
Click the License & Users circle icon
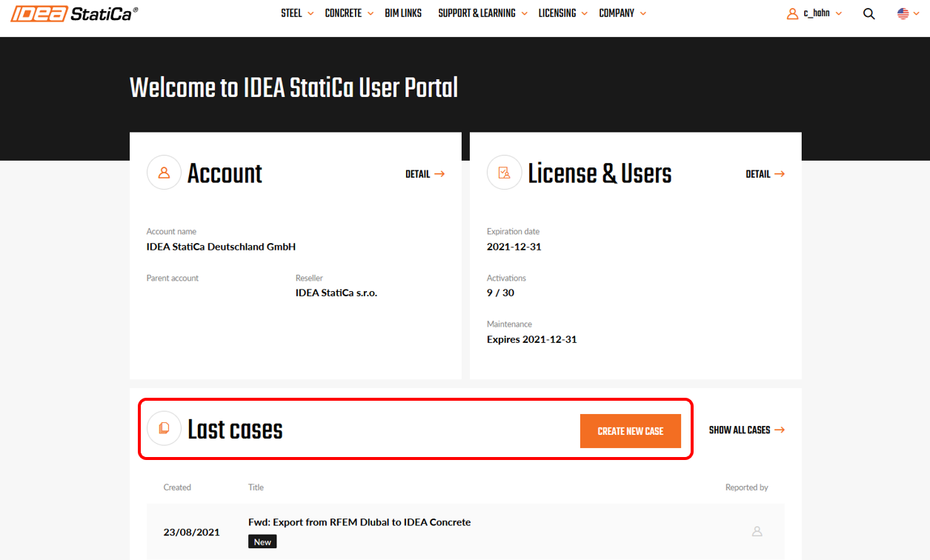[x=504, y=173]
